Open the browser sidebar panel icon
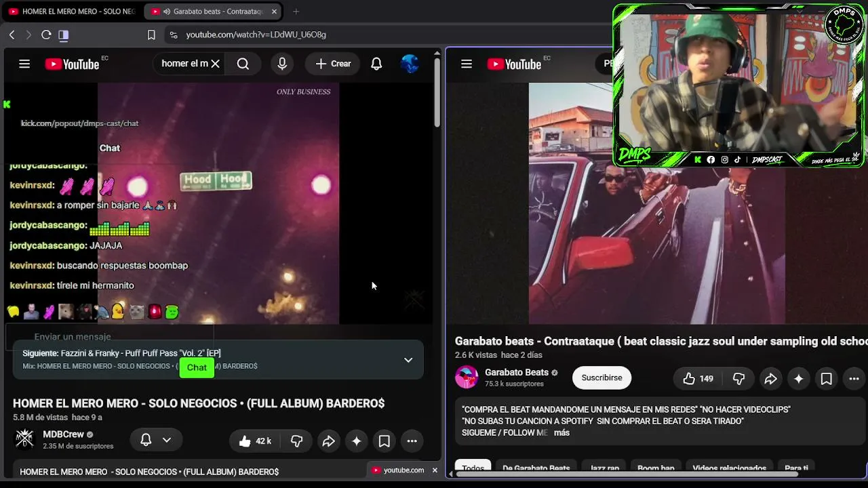 click(63, 35)
